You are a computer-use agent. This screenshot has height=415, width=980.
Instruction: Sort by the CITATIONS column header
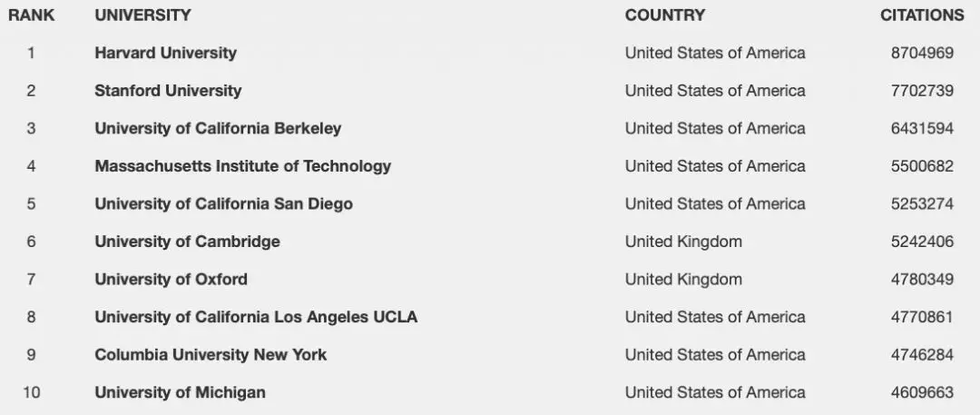click(x=922, y=15)
